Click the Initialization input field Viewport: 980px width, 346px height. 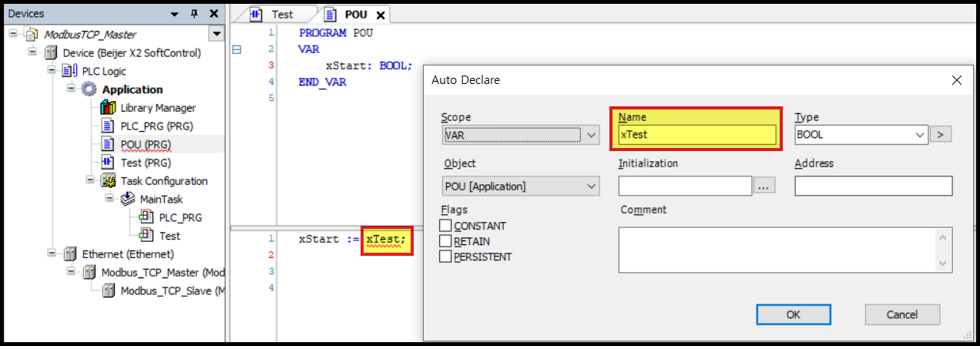tap(685, 186)
